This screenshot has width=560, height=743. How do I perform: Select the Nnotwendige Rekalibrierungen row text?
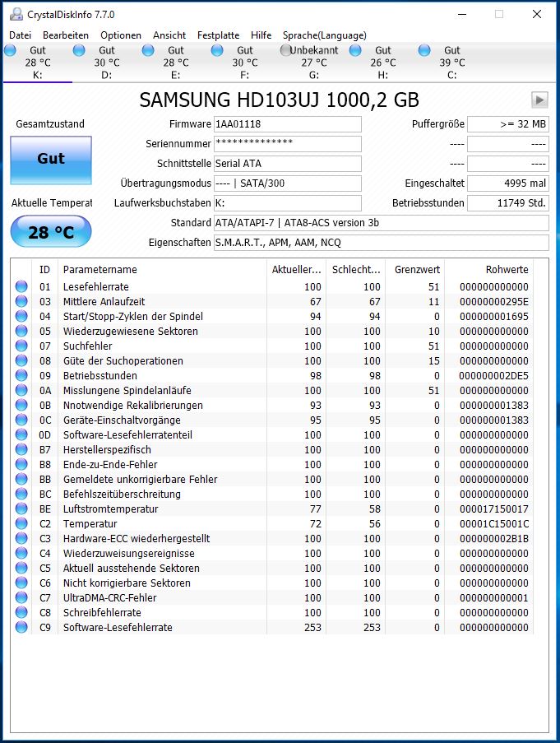(x=133, y=405)
